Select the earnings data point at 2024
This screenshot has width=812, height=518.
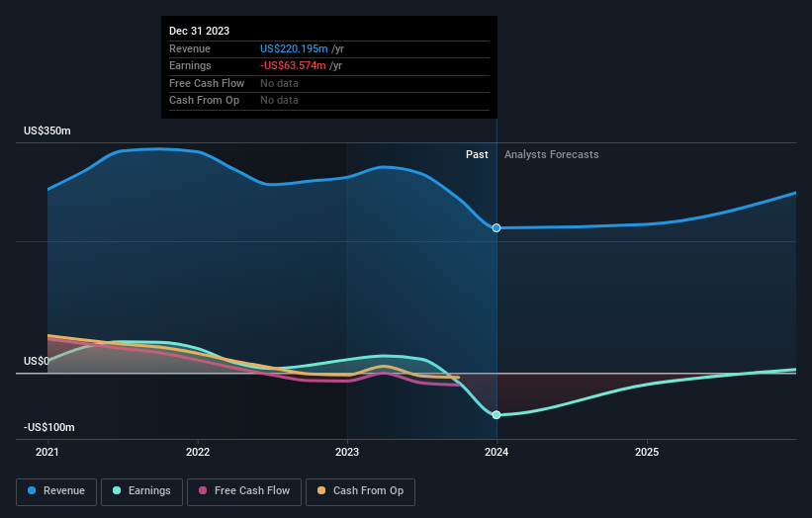click(x=496, y=414)
